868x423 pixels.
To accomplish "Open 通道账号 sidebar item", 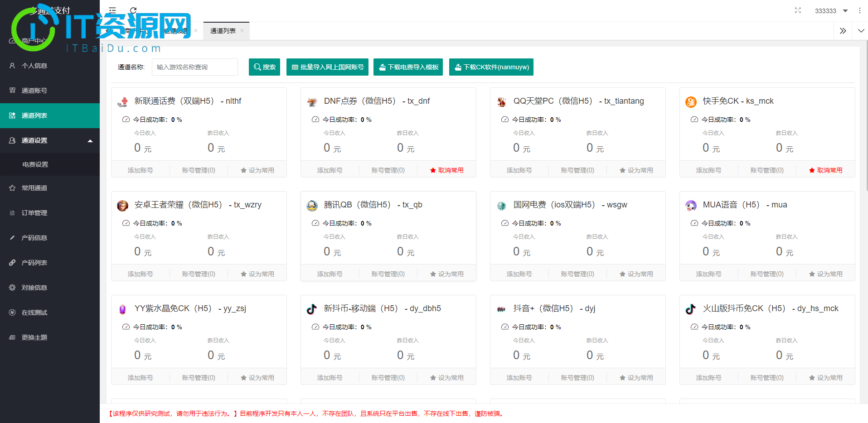I will pyautogui.click(x=50, y=91).
